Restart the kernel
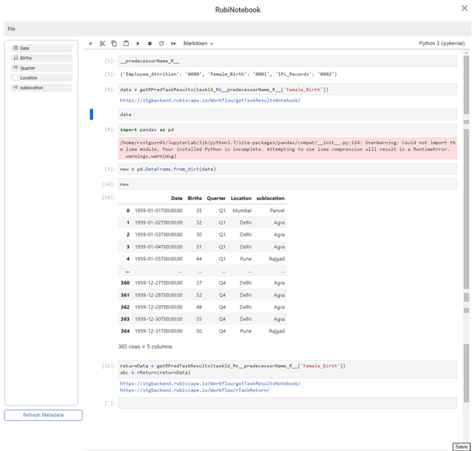The width and height of the screenshot is (476, 451). point(161,44)
